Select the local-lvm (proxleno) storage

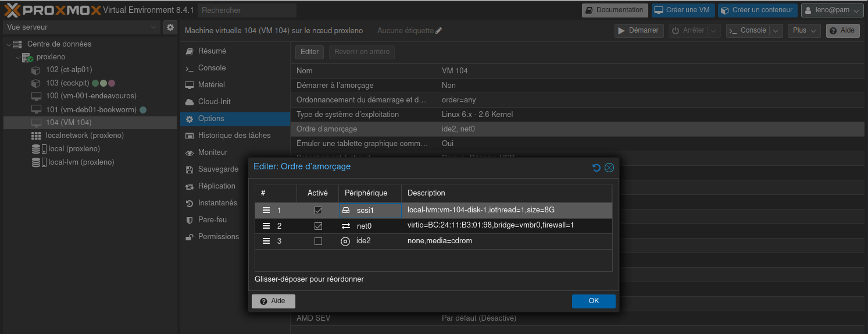[81, 162]
